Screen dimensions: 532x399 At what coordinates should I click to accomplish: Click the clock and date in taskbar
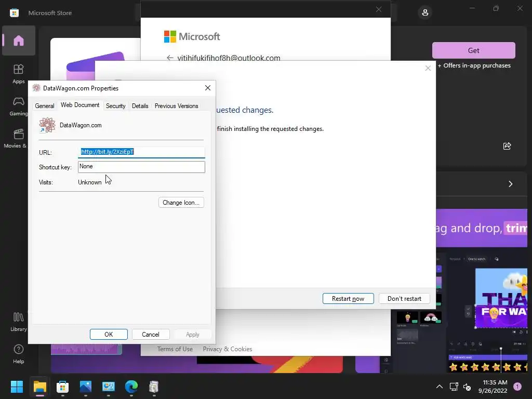(x=493, y=387)
